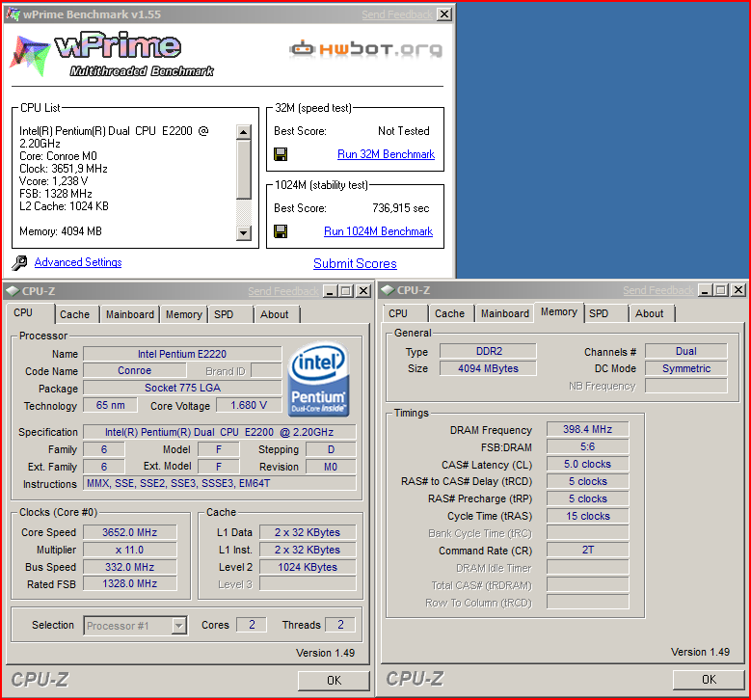Open Mainboard tab in left CPU-Z window

click(x=130, y=314)
